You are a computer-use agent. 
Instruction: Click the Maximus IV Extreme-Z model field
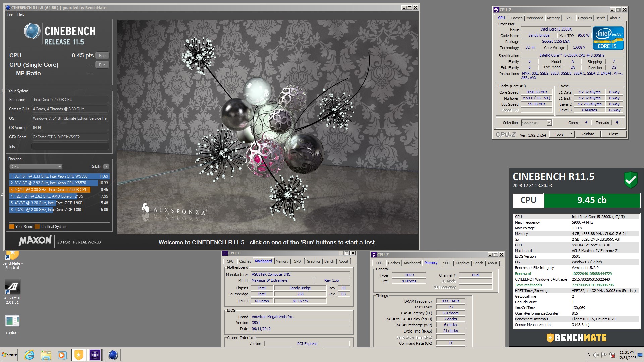[x=282, y=280]
